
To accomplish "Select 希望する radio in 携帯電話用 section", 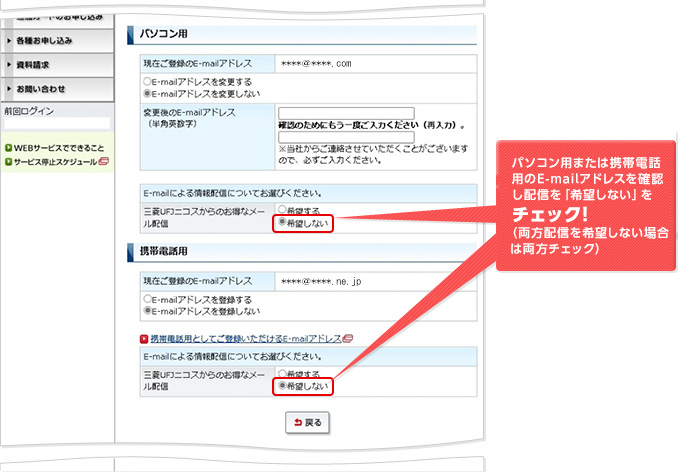I will click(282, 373).
